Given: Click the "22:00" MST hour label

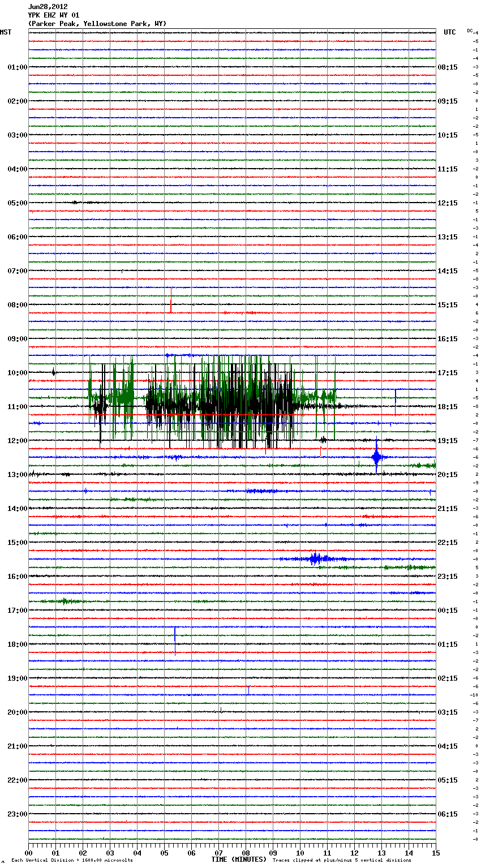Looking at the screenshot, I should click(x=18, y=780).
